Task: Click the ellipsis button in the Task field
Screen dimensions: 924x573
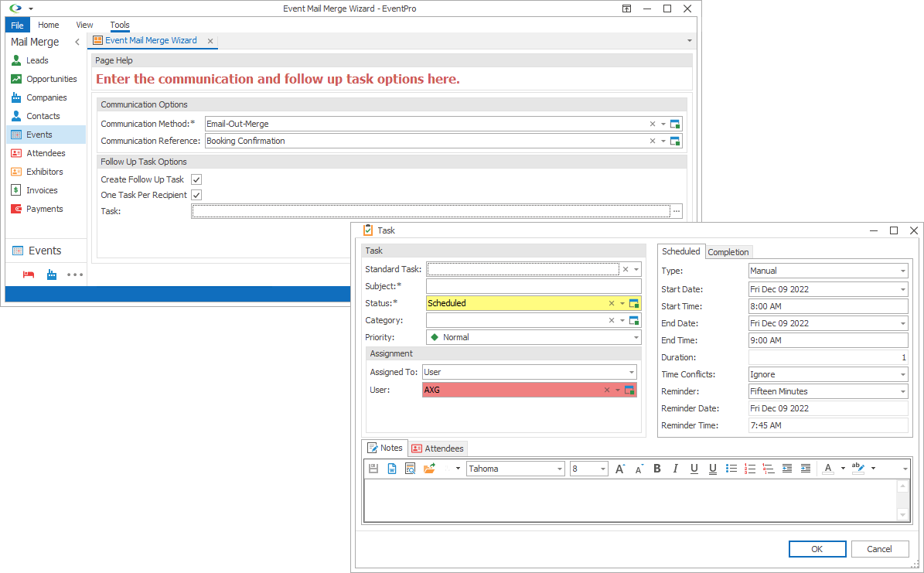Action: point(677,211)
